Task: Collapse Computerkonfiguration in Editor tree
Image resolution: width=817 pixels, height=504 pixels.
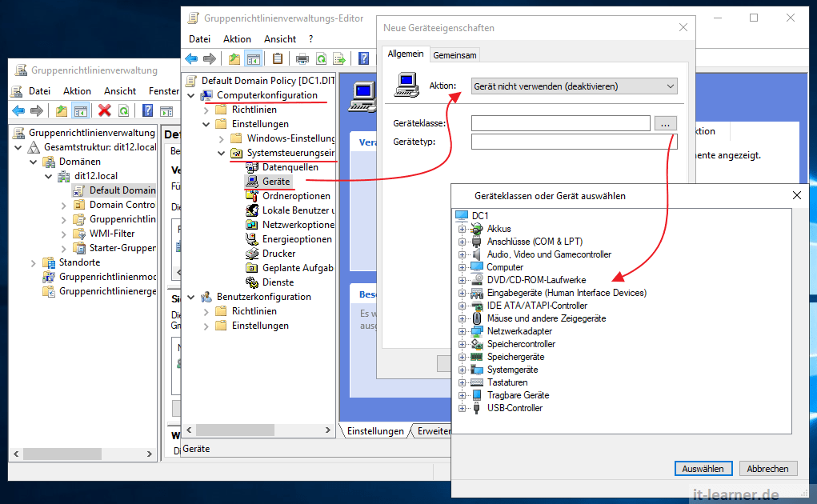Action: point(191,95)
